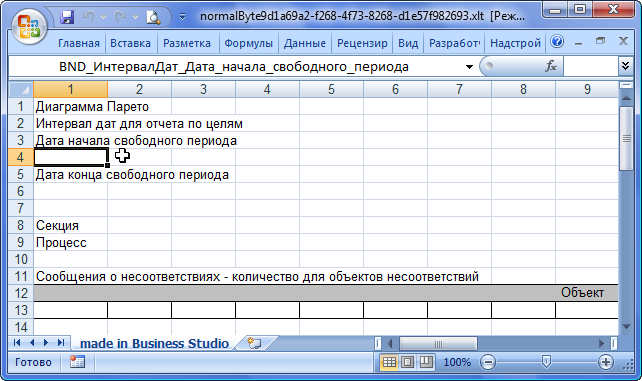This screenshot has width=642, height=381.
Task: Select row header 12
Action: pyautogui.click(x=21, y=293)
